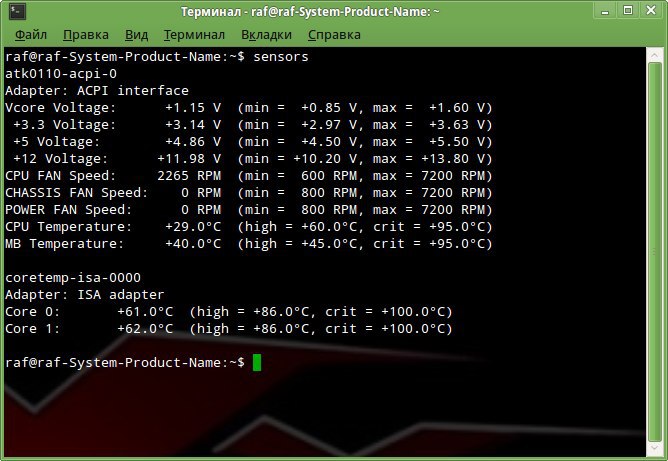This screenshot has width=668, height=461.
Task: Click the 'coretemp-isa-0000' line
Action: click(73, 278)
